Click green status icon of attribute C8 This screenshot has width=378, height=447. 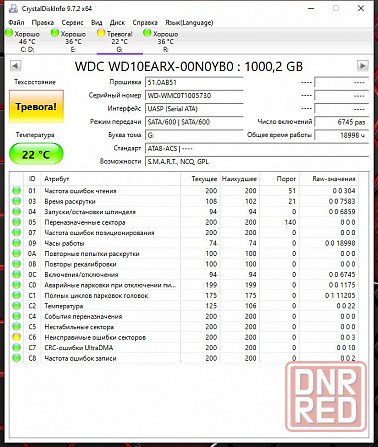pyautogui.click(x=16, y=358)
